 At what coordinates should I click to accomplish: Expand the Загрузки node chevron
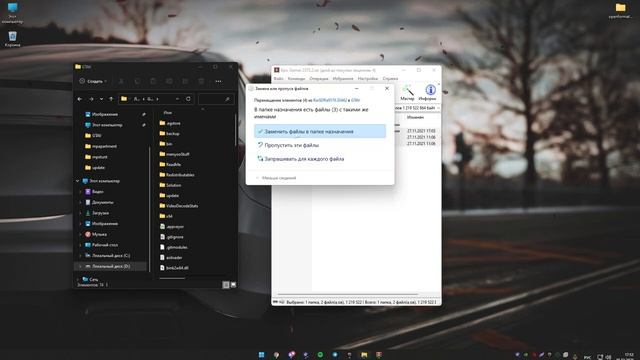[x=80, y=213]
